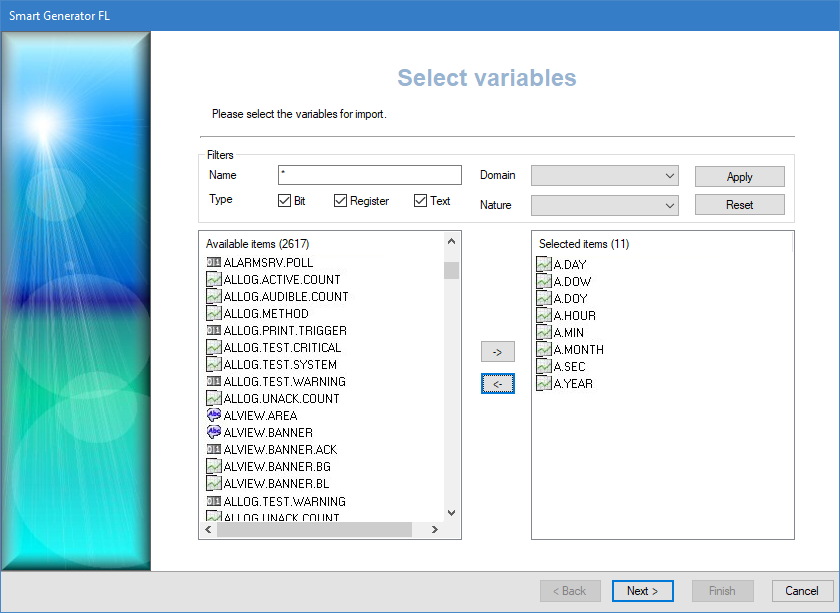Select A.MONTH in the selected items list

coord(578,349)
